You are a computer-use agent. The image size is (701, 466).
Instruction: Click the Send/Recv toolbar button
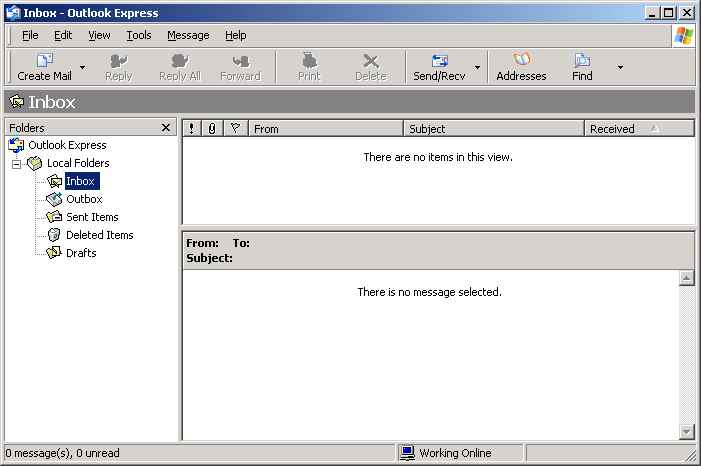439,67
